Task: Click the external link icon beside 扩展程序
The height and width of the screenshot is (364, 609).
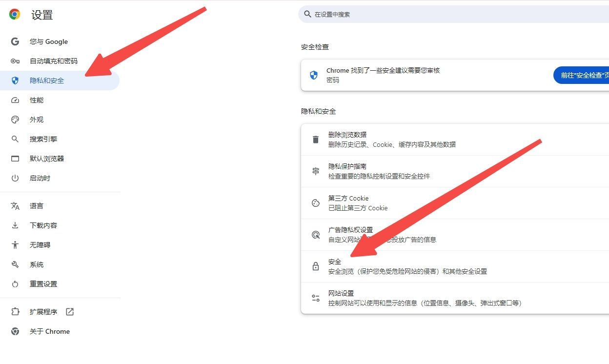Action: point(70,312)
